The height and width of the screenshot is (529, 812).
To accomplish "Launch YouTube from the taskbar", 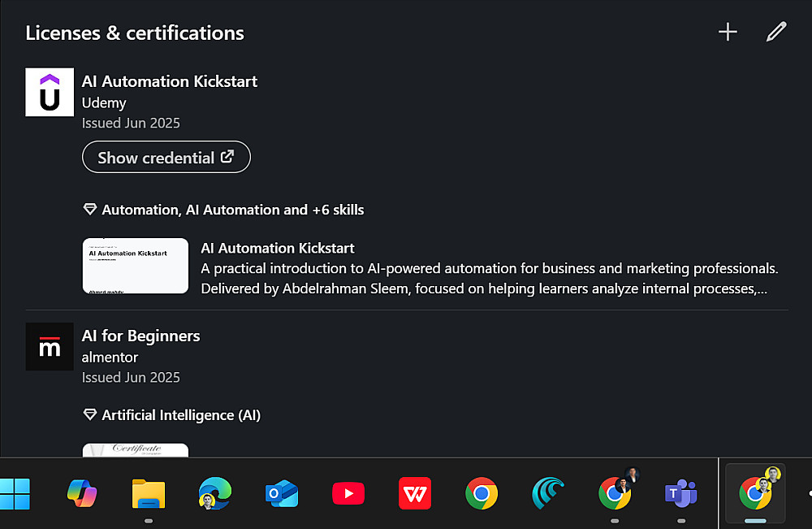I will pyautogui.click(x=348, y=492).
